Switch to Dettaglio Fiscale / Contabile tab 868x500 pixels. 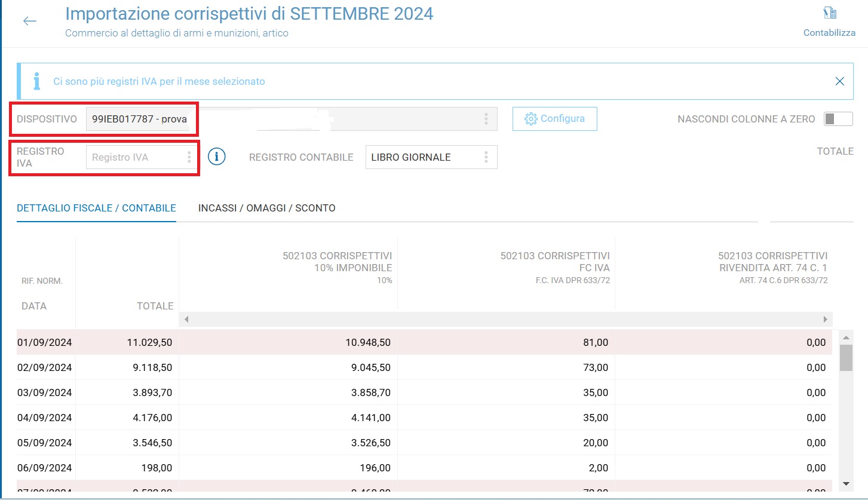tap(96, 208)
